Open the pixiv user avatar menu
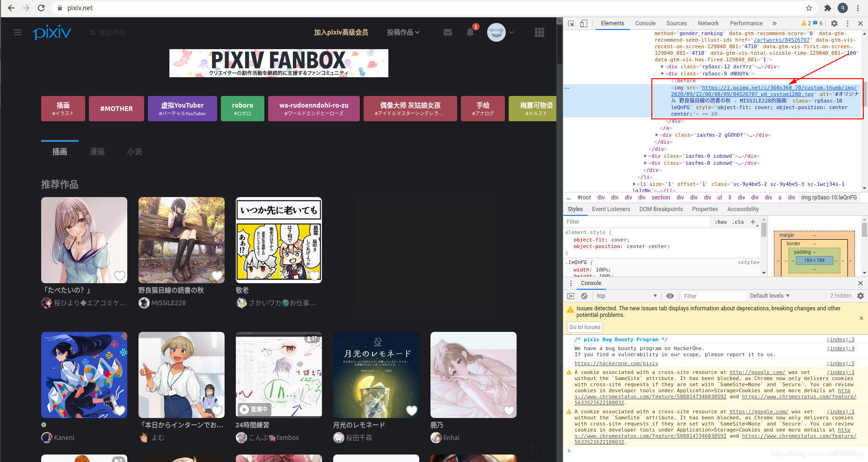Screen dimensions: 868x462 tap(496, 32)
